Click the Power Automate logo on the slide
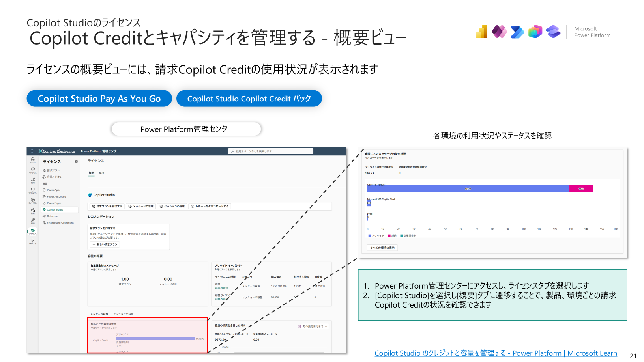 click(517, 32)
